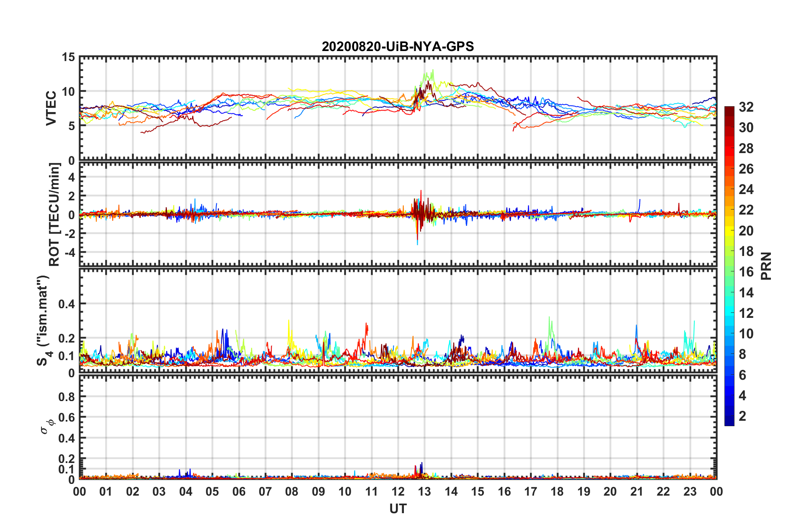Viewport: 796px width, 532px height.
Task: Click colorbar tick label 4
Action: [742, 396]
